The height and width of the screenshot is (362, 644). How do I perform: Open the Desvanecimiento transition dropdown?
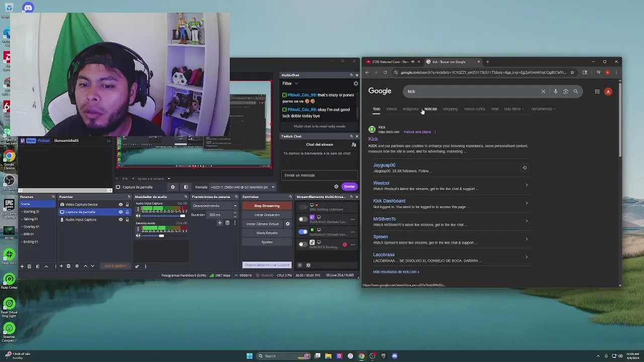tap(214, 206)
